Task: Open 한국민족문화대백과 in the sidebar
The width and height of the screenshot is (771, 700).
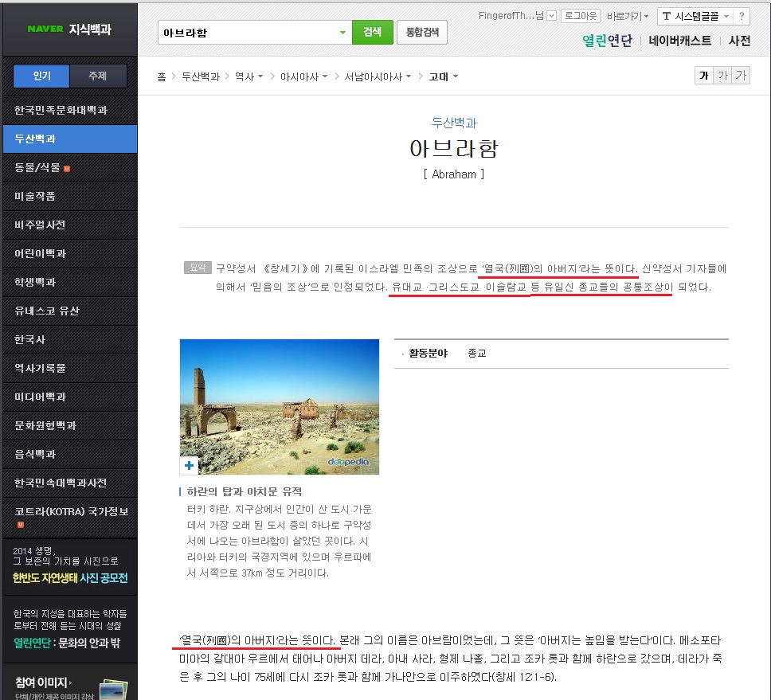Action: pyautogui.click(x=61, y=110)
